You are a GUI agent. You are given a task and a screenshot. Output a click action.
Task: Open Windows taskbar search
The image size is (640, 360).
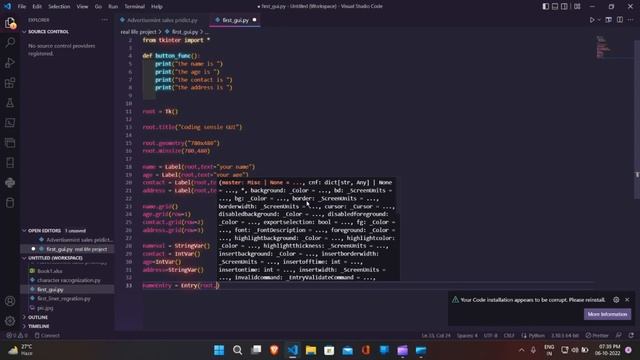(x=238, y=350)
